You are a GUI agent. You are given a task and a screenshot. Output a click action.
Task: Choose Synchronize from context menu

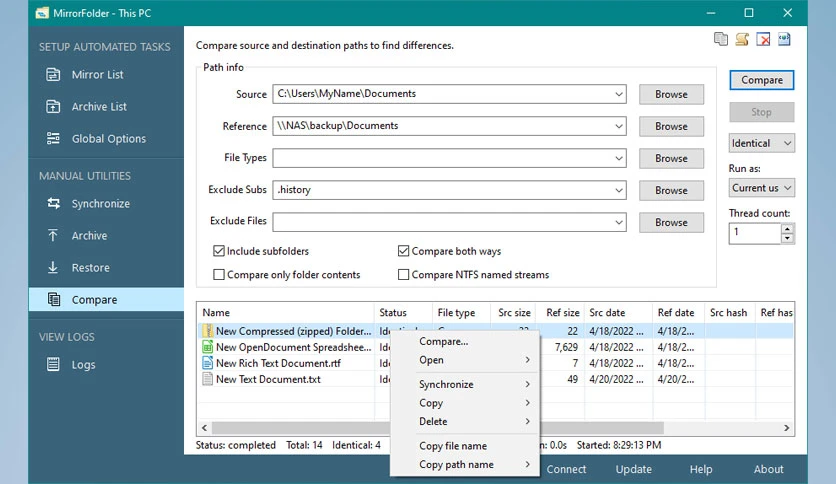465,384
